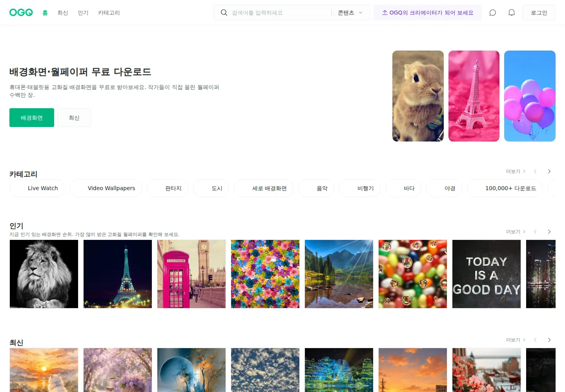Image resolution: width=565 pixels, height=392 pixels.
Task: Select the 바다 category chip
Action: click(x=403, y=188)
